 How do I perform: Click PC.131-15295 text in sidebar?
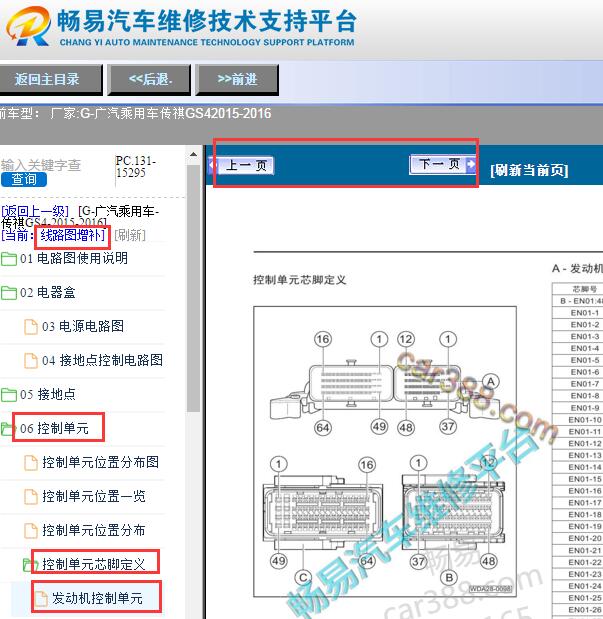click(136, 167)
